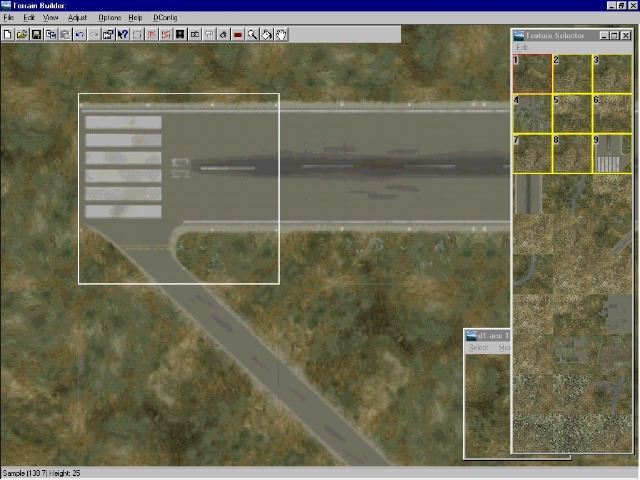Open the DConfig menu
The image size is (640, 480).
165,18
